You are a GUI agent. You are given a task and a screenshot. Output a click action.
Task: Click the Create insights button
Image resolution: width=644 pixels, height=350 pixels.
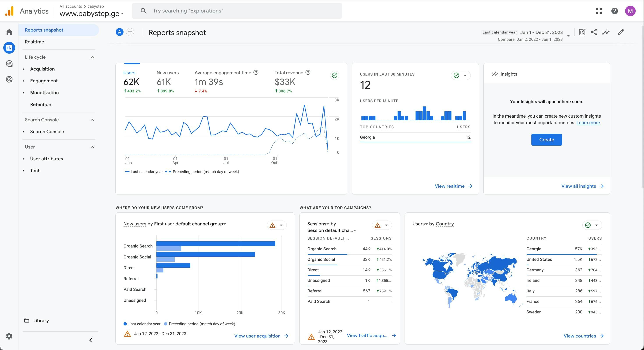tap(546, 140)
